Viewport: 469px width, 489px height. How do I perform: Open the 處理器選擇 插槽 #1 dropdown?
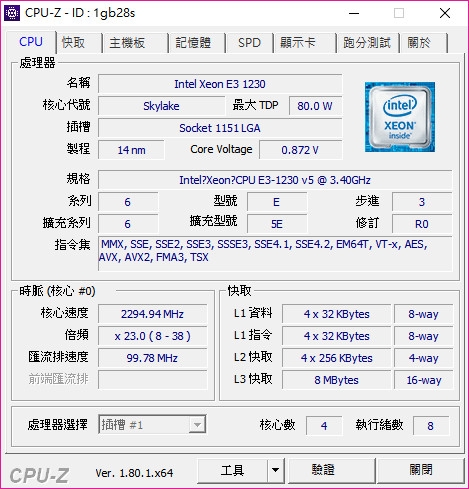(152, 425)
